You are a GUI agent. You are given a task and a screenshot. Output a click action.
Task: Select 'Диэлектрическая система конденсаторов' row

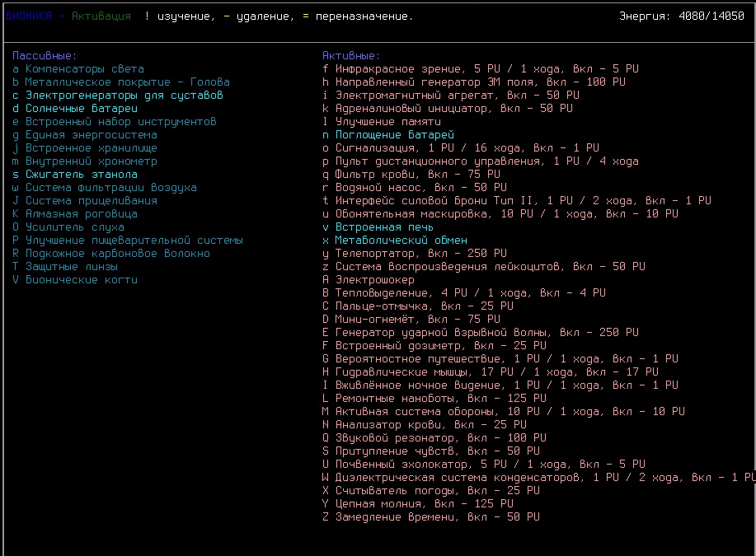[x=539, y=477]
